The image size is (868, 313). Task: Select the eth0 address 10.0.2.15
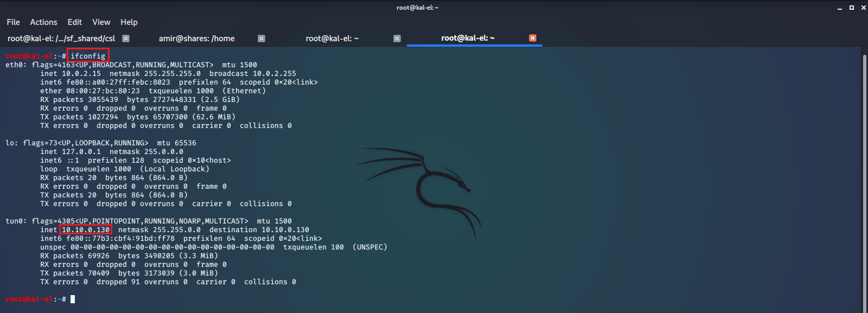[81, 73]
